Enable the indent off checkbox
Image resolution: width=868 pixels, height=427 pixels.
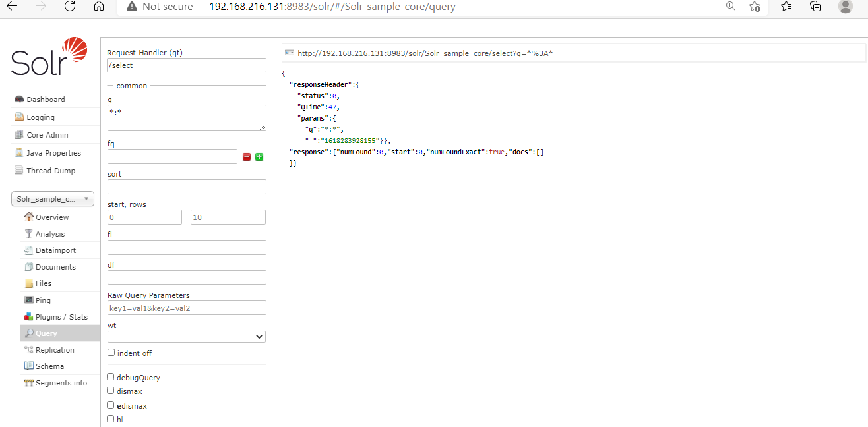click(x=111, y=353)
